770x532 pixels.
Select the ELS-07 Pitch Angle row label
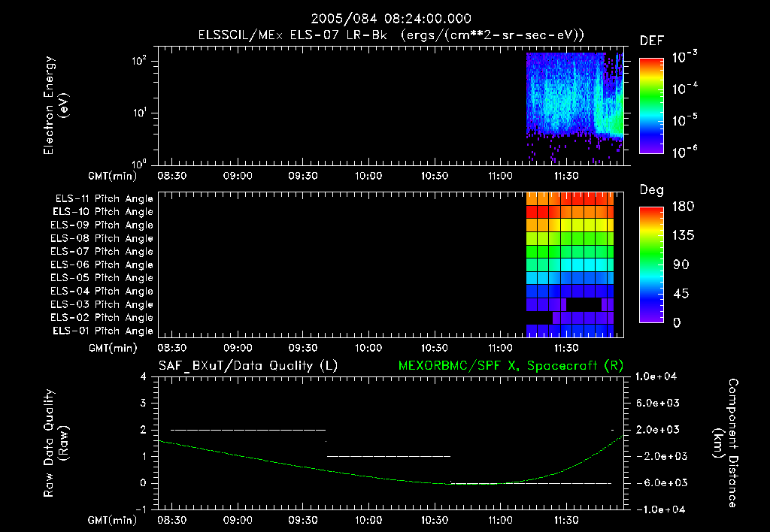pyautogui.click(x=102, y=251)
